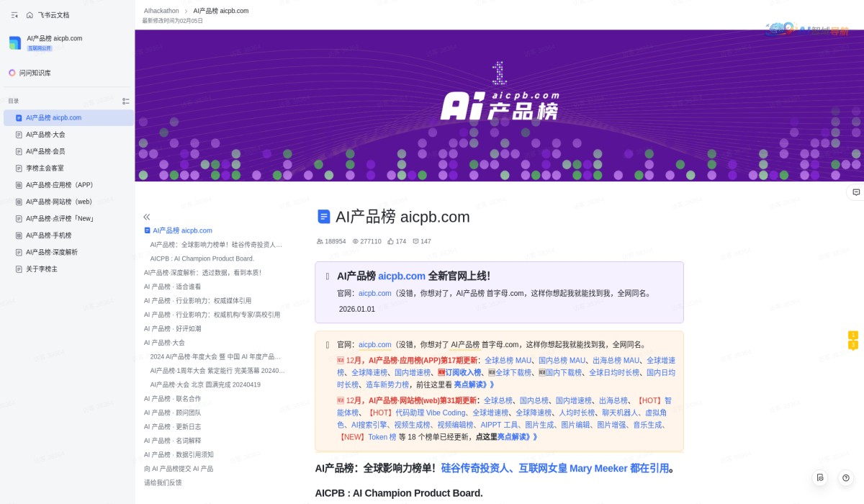The width and height of the screenshot is (864, 504).
Task: Open the 问问知识库 knowledge base
Action: 34,73
